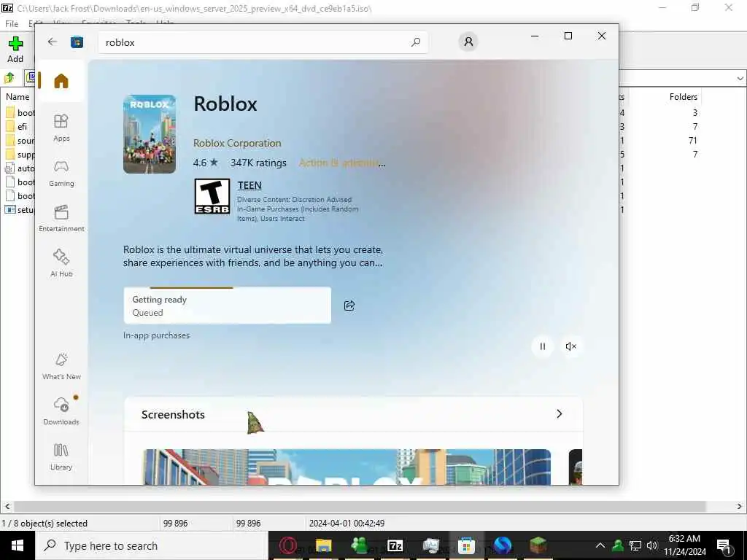The image size is (747, 560).
Task: Open the Roblox Corporation publisher link
Action: [x=237, y=143]
